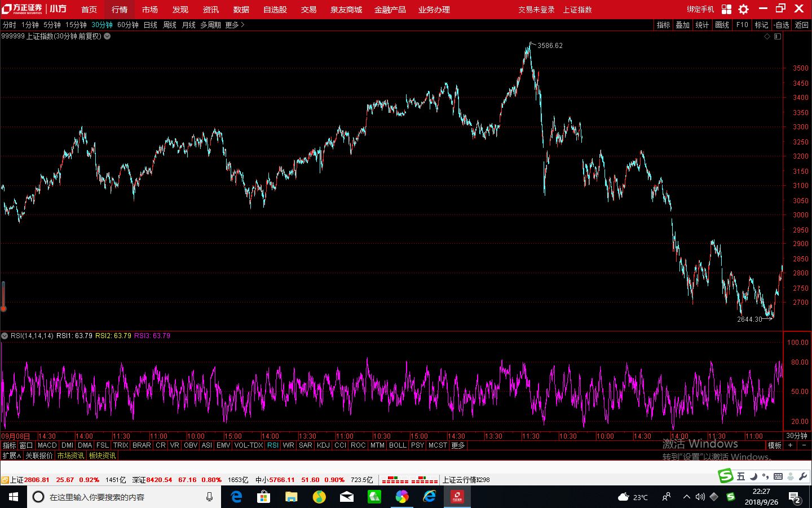Viewport: 812px width, 508px height.
Task: Open the volume control in system tray
Action: [x=700, y=497]
